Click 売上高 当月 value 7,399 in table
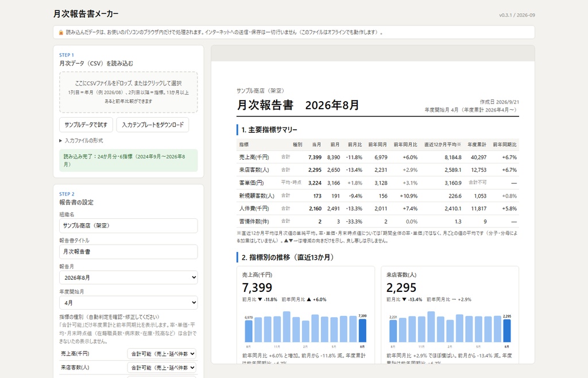The width and height of the screenshot is (588, 378). 315,157
